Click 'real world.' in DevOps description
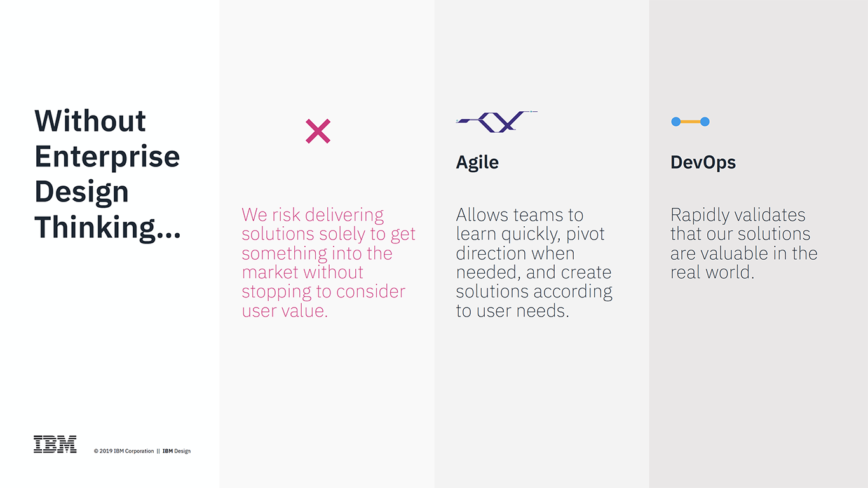 [712, 273]
